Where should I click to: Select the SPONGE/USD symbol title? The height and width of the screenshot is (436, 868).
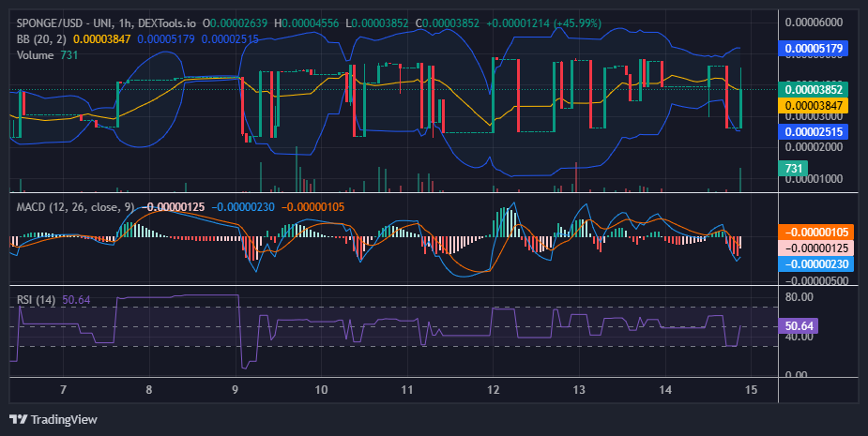(106, 23)
